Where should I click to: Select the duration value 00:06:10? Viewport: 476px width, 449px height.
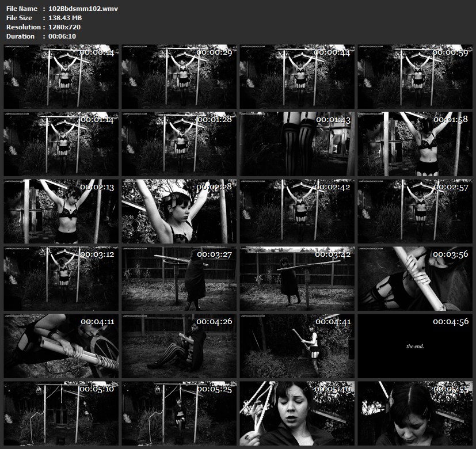pos(62,36)
